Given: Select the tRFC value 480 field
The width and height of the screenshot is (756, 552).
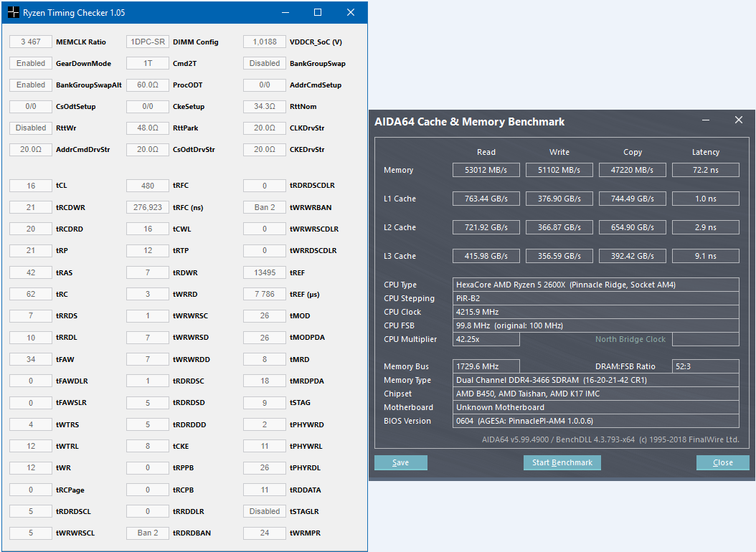Looking at the screenshot, I should (148, 186).
